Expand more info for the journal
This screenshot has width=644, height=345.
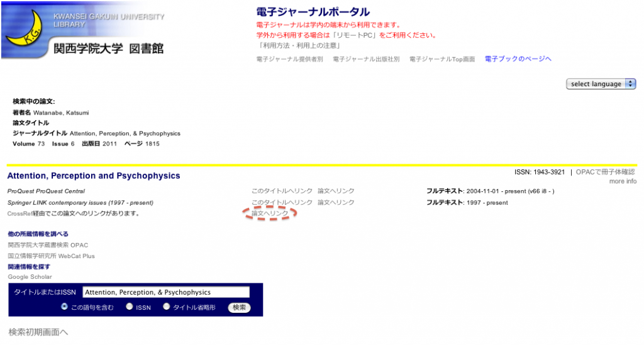coord(622,181)
